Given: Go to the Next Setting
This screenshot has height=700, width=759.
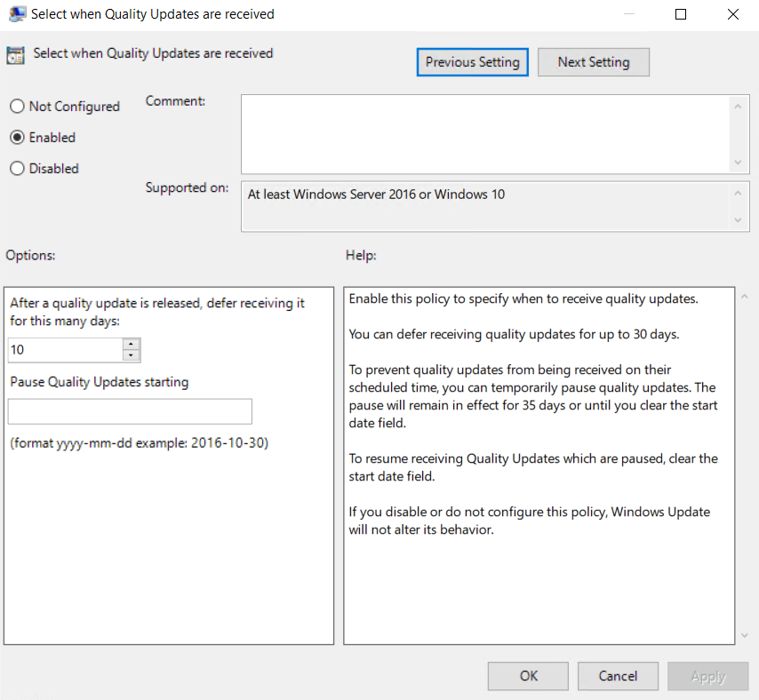Looking at the screenshot, I should click(x=593, y=61).
